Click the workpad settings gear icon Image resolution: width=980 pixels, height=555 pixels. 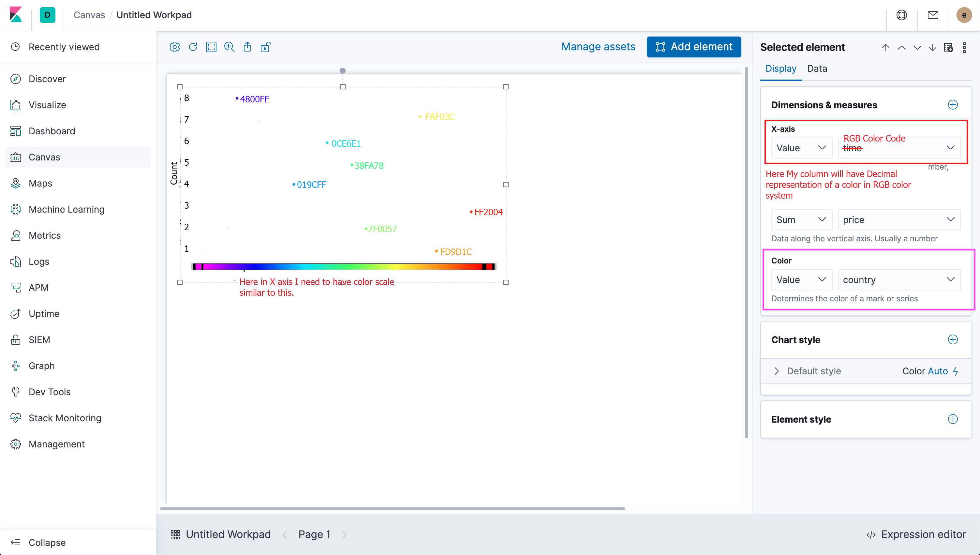(174, 47)
